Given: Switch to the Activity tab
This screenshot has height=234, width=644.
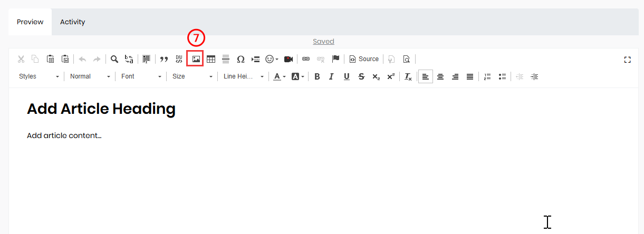Looking at the screenshot, I should pos(72,22).
